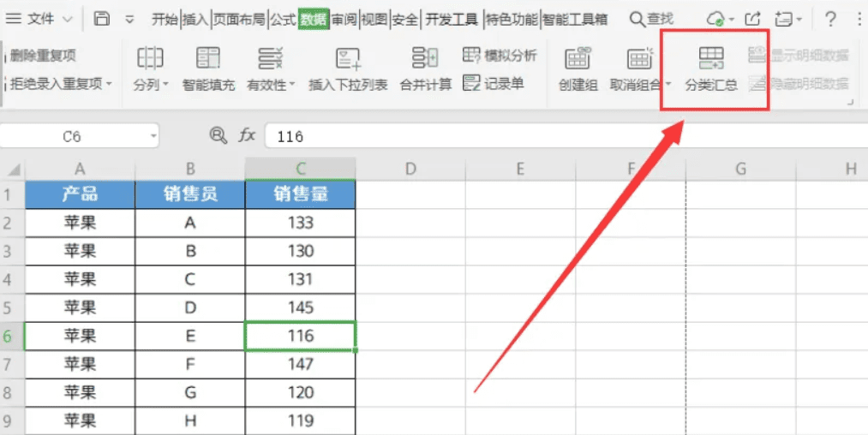Click the formula bar showing 116

(x=566, y=136)
